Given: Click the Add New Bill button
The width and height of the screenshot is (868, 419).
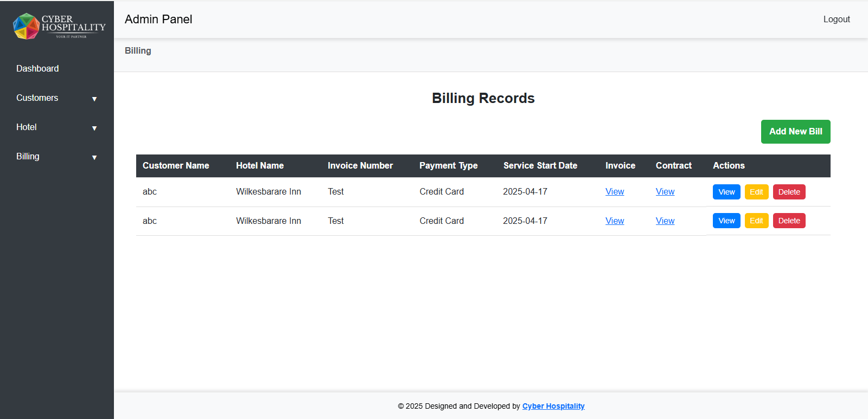Looking at the screenshot, I should pyautogui.click(x=795, y=132).
